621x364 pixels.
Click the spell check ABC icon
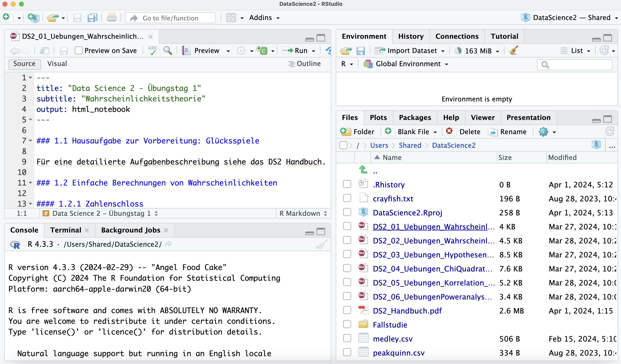coord(152,50)
